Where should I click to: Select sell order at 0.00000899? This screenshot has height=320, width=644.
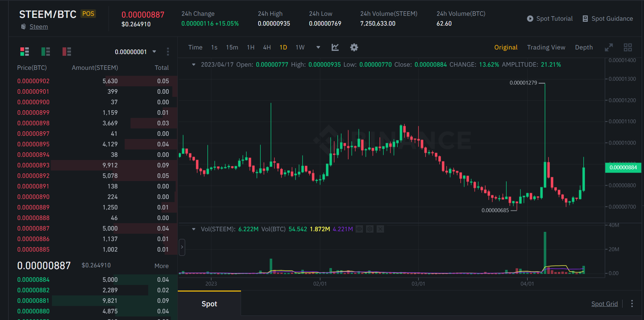click(93, 113)
